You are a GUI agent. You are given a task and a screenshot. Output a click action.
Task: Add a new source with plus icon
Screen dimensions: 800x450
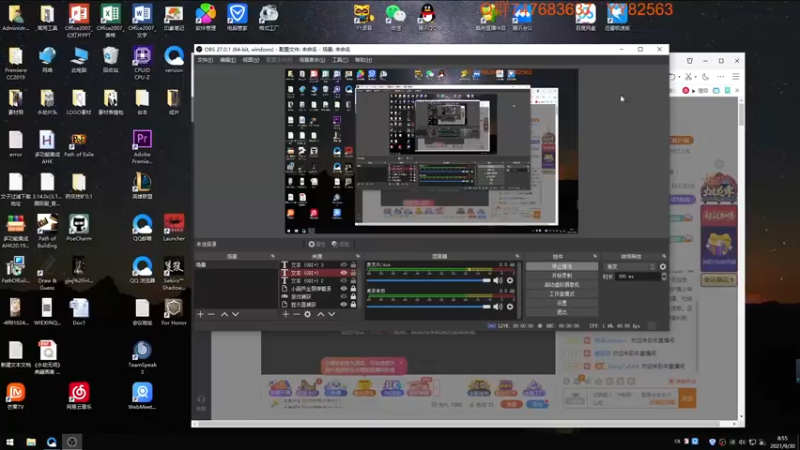coord(286,314)
